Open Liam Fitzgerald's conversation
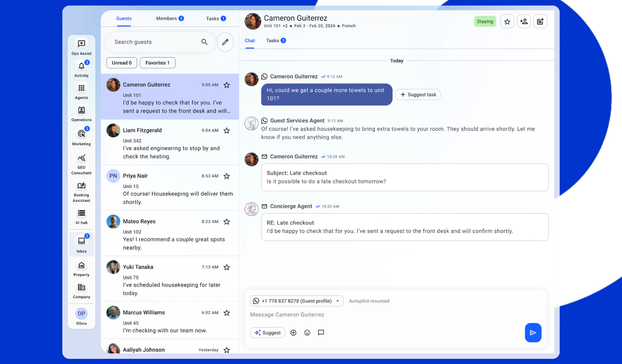The image size is (622, 364). tap(170, 142)
